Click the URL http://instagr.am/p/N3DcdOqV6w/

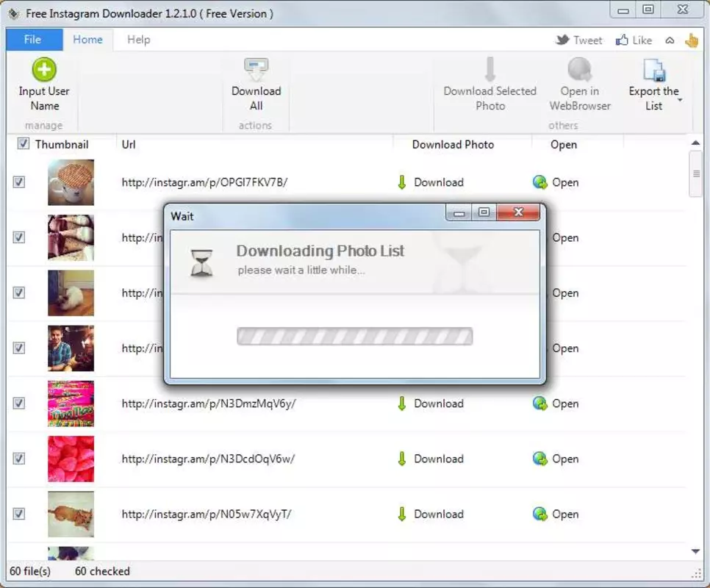(208, 459)
